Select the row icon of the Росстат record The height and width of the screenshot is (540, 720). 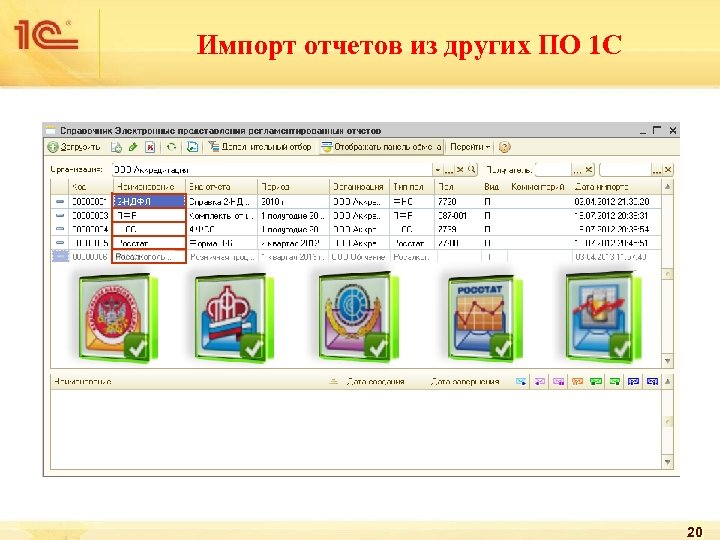(60, 242)
